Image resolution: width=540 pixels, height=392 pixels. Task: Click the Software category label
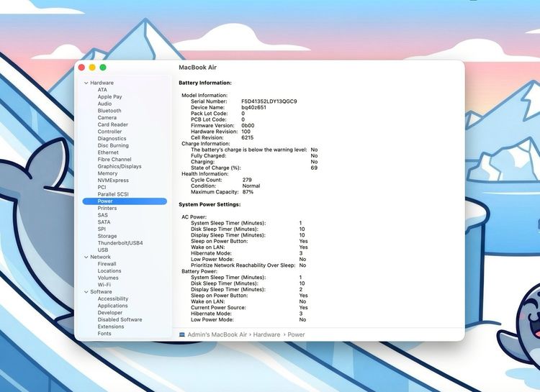point(101,292)
